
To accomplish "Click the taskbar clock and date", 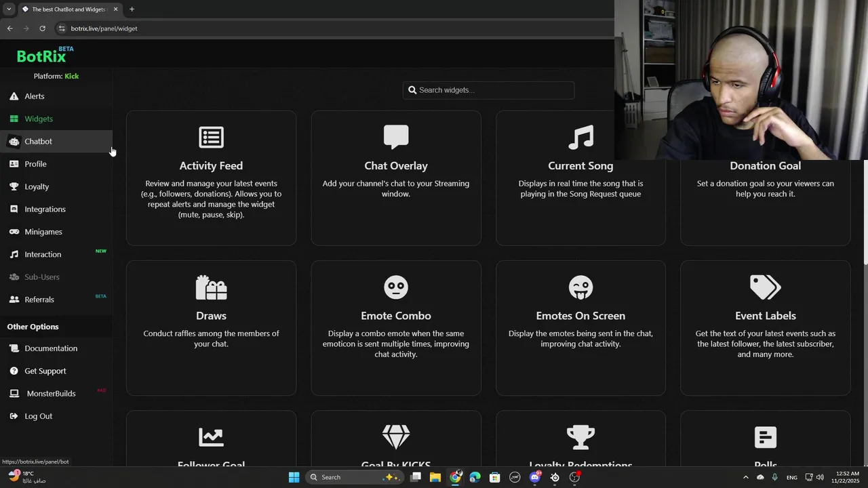I will [846, 477].
